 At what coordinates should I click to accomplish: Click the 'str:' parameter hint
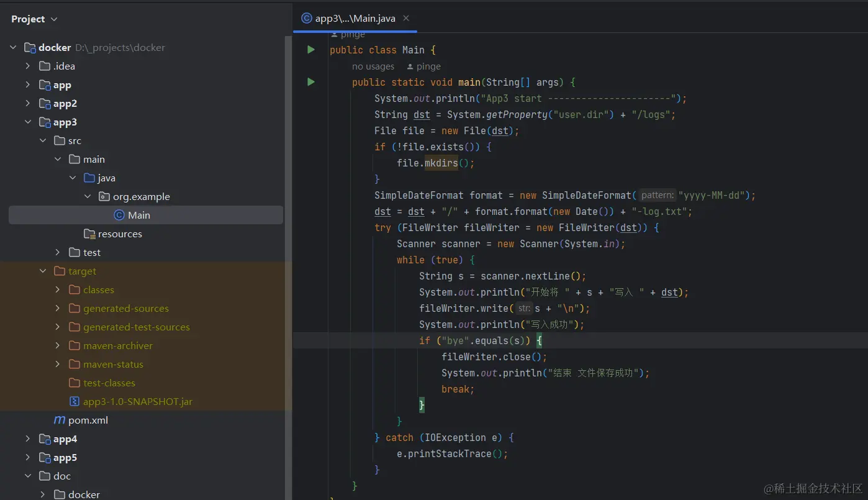(525, 308)
